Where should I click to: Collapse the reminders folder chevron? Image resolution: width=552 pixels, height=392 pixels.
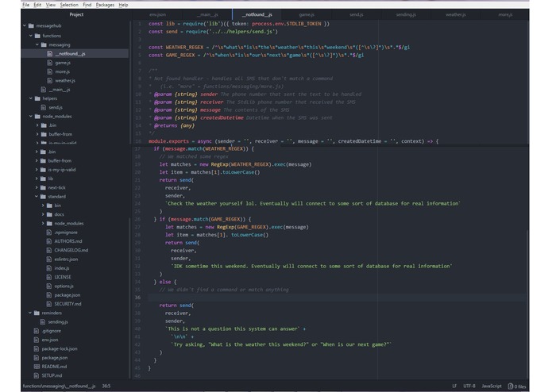point(30,313)
